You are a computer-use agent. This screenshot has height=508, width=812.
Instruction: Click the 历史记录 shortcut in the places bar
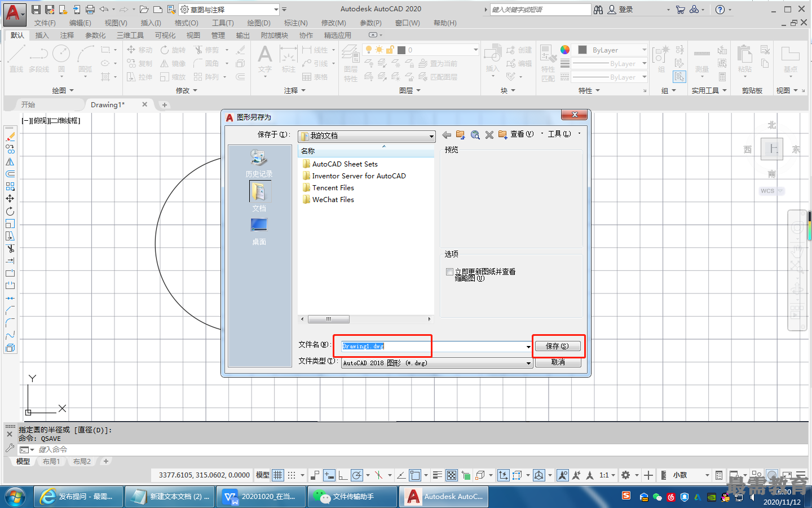click(x=259, y=164)
